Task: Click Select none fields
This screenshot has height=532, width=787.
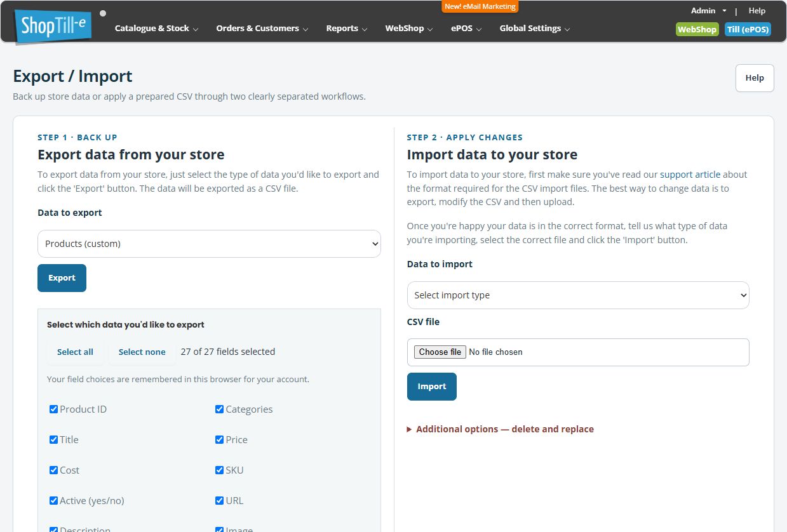Action: 142,352
